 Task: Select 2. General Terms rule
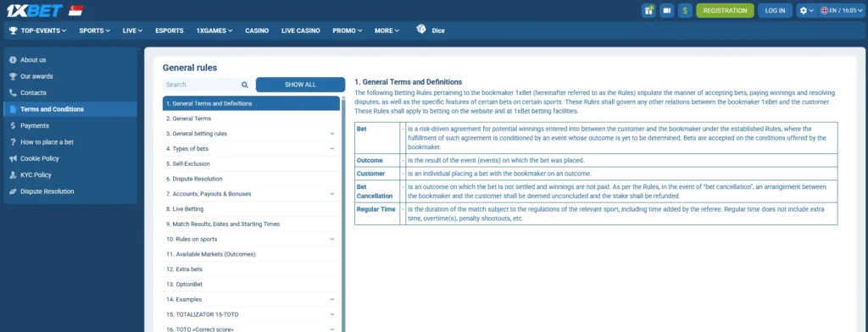pyautogui.click(x=251, y=119)
